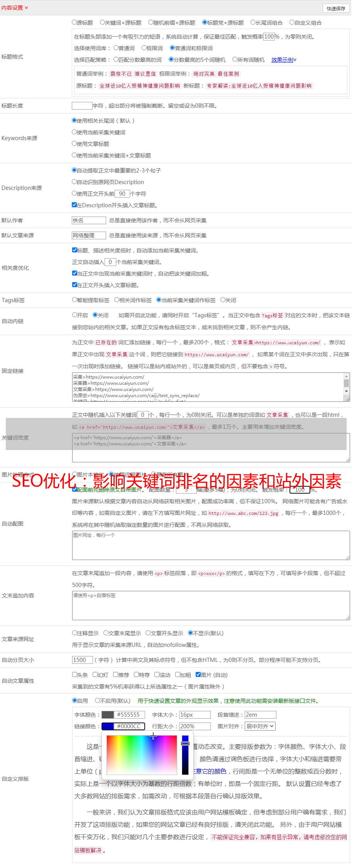Click the 关键词密度 keyword textarea
Image resolution: width=352 pixels, height=868 pixels.
pyautogui.click(x=211, y=448)
